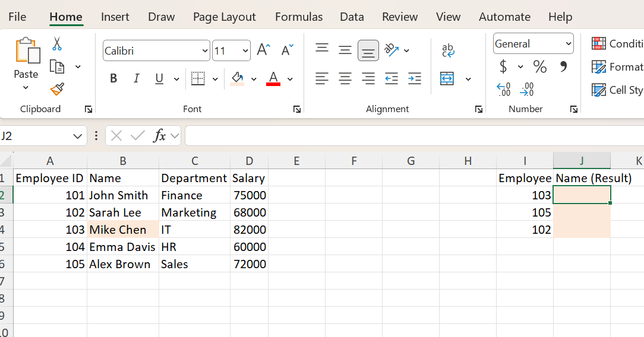644x337 pixels.
Task: Toggle Center horizontal alignment
Action: [345, 78]
